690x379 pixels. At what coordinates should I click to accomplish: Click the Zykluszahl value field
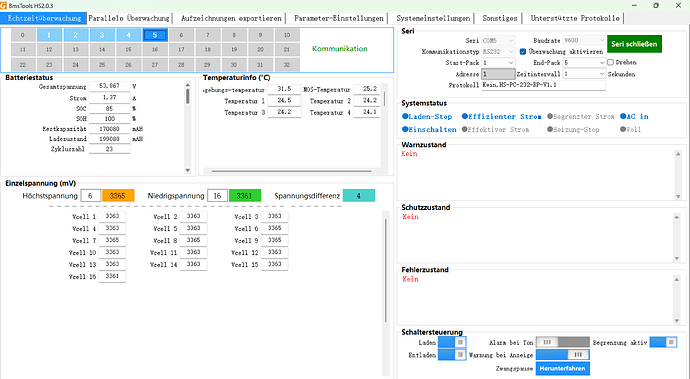coord(110,149)
